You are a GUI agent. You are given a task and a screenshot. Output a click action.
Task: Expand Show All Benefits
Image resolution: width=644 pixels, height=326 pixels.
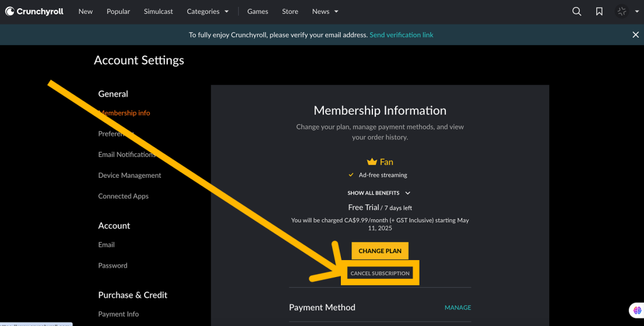pos(379,193)
